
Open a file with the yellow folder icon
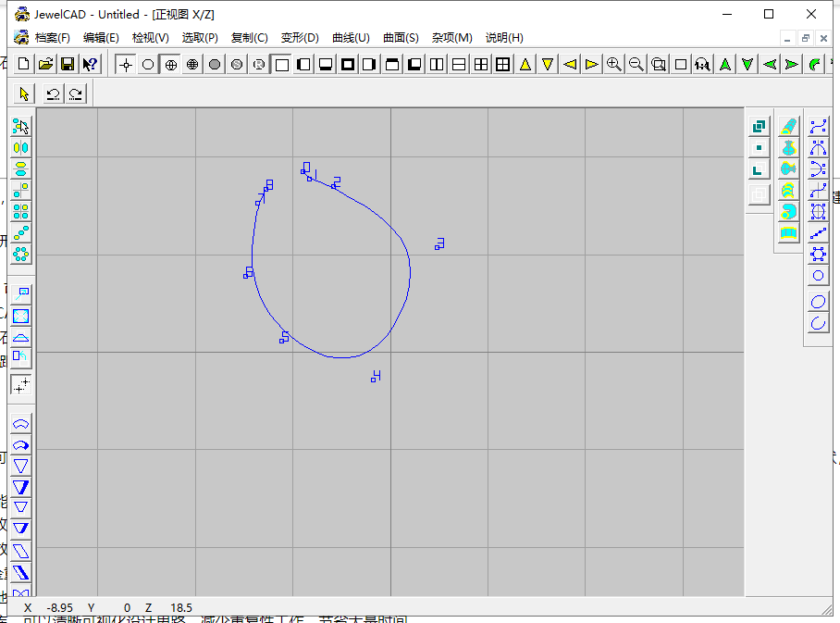tap(45, 65)
